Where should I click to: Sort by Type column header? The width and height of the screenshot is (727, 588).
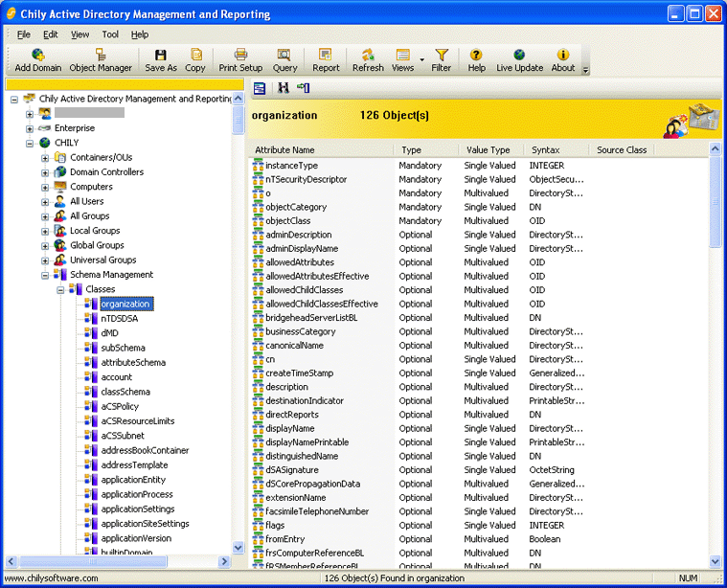[426, 149]
